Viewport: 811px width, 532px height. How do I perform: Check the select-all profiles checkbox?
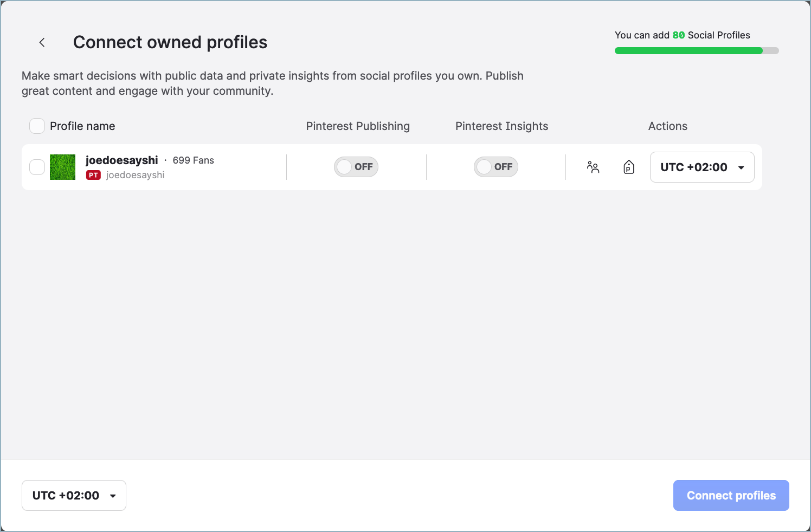pyautogui.click(x=36, y=126)
